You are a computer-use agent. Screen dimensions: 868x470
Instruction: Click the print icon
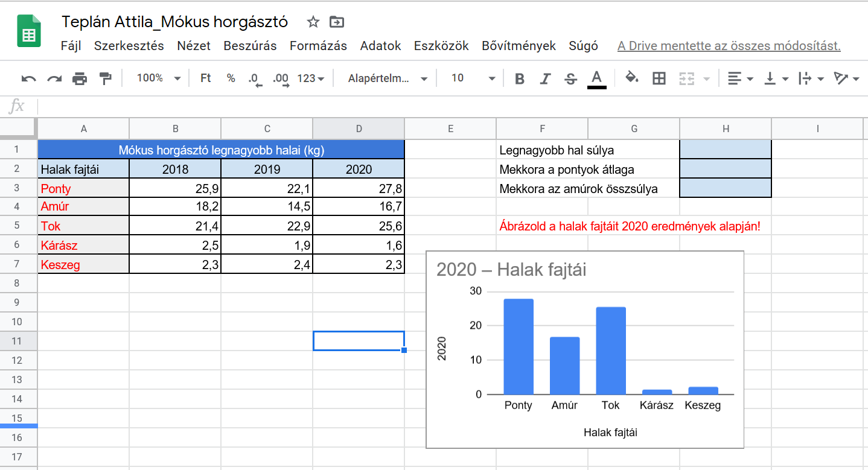pyautogui.click(x=80, y=78)
